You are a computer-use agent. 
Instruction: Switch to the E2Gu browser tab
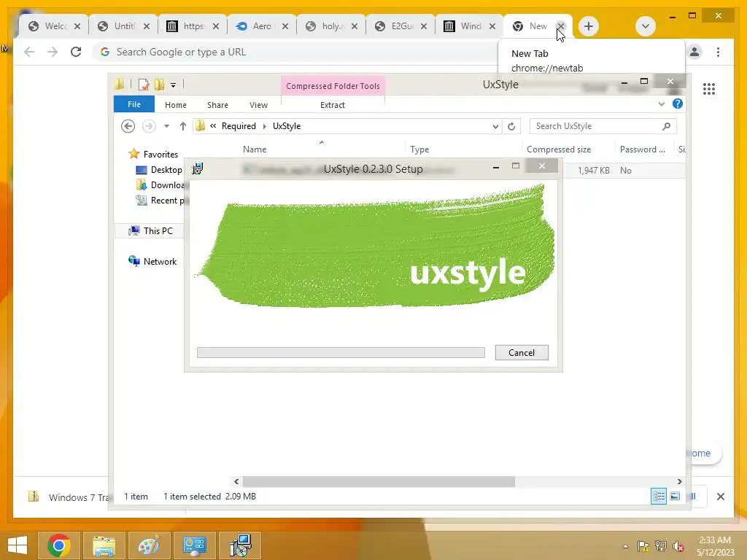[401, 26]
